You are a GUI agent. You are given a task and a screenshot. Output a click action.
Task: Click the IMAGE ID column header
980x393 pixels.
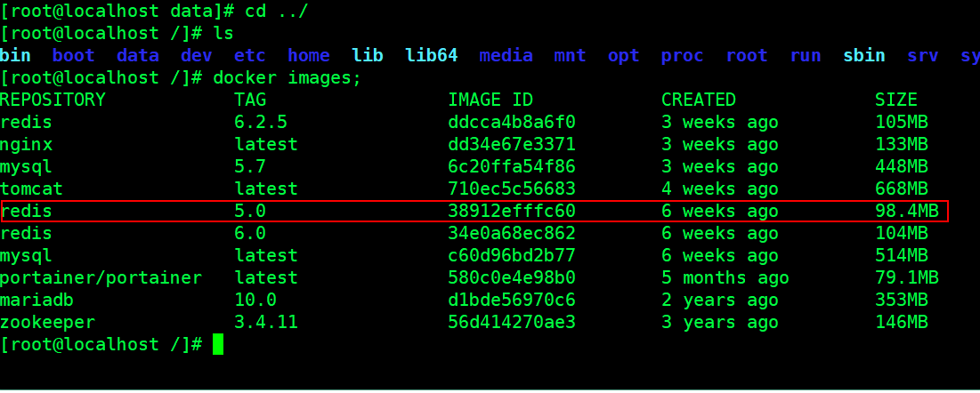(490, 100)
